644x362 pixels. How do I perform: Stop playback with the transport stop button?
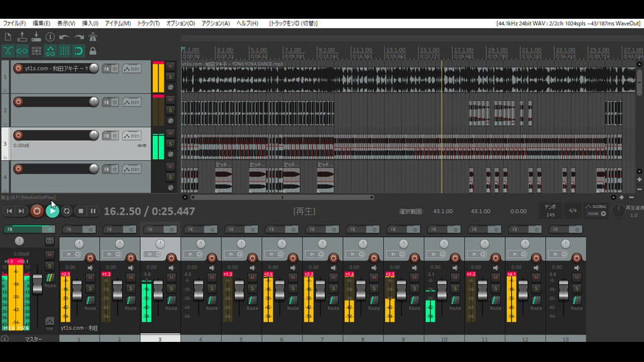pos(80,211)
